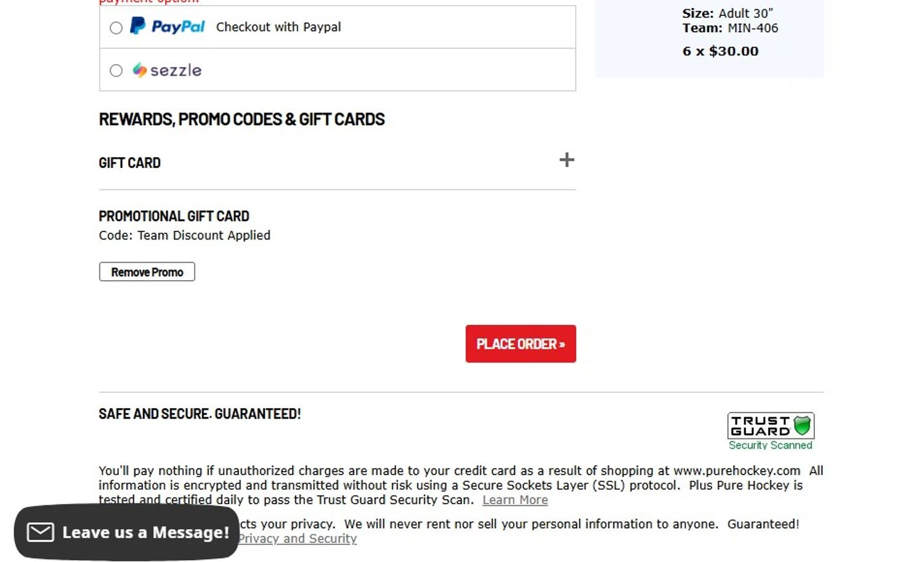Select the Sezzle payment radio button
Image resolution: width=924 pixels, height=562 pixels.
(x=116, y=71)
